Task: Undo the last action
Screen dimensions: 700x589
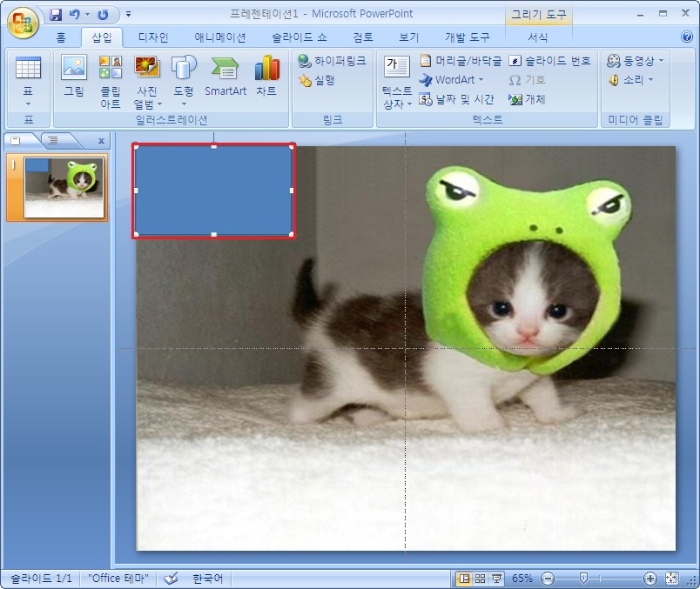Action: point(75,15)
